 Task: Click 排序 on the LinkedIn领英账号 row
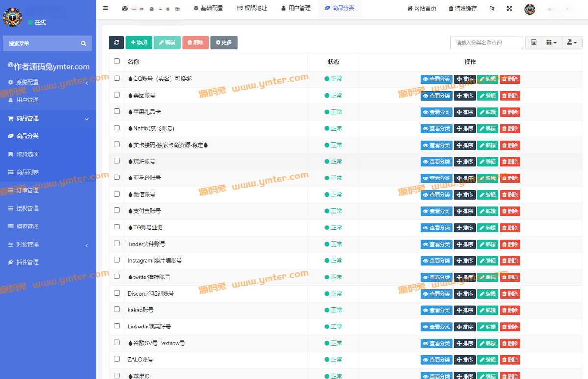(x=465, y=327)
